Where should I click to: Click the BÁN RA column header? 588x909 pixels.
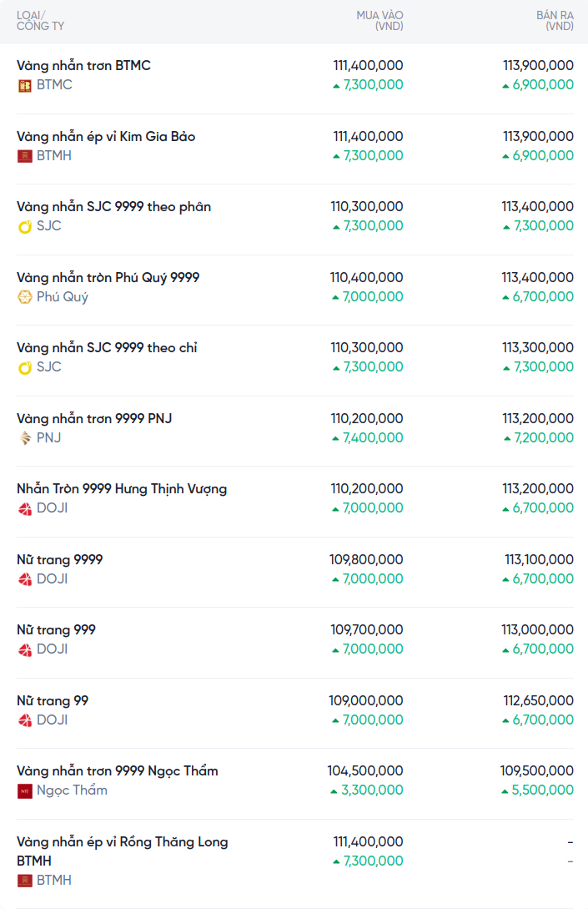coord(554,21)
